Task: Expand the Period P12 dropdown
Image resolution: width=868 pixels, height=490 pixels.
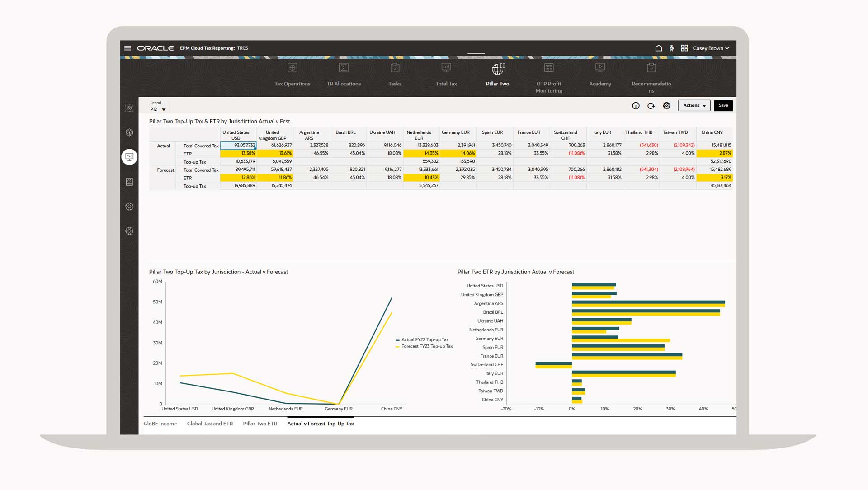Action: [x=164, y=109]
